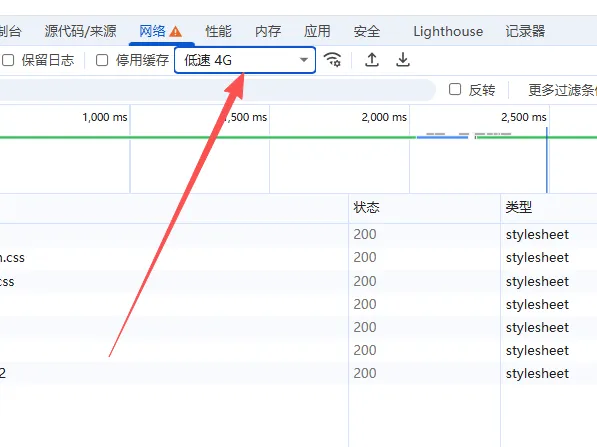The width and height of the screenshot is (597, 447).
Task: Open the 记录器 tab
Action: [x=525, y=31]
